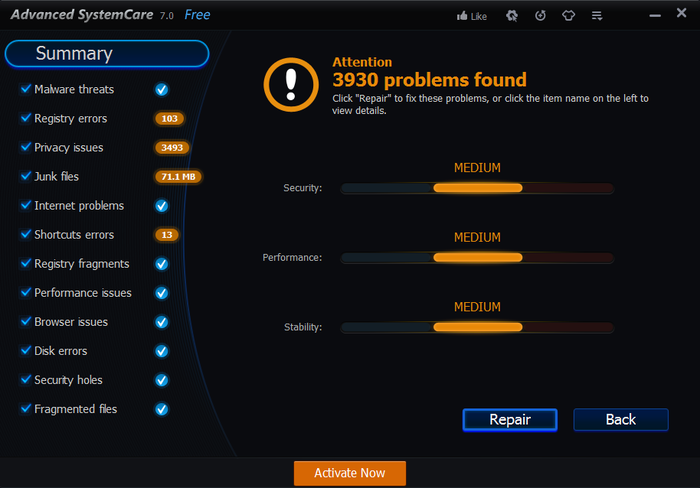Show Internet problems details
The width and height of the screenshot is (700, 488).
coord(79,206)
